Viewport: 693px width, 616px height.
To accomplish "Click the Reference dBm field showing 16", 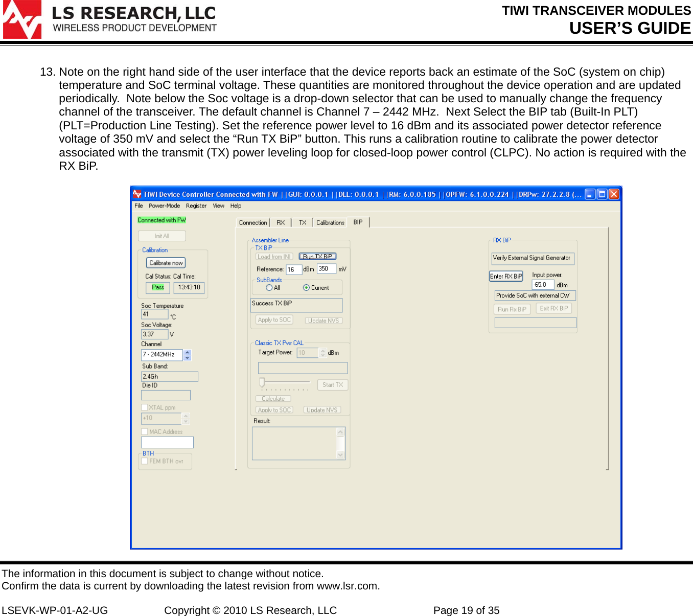I will coord(294,269).
